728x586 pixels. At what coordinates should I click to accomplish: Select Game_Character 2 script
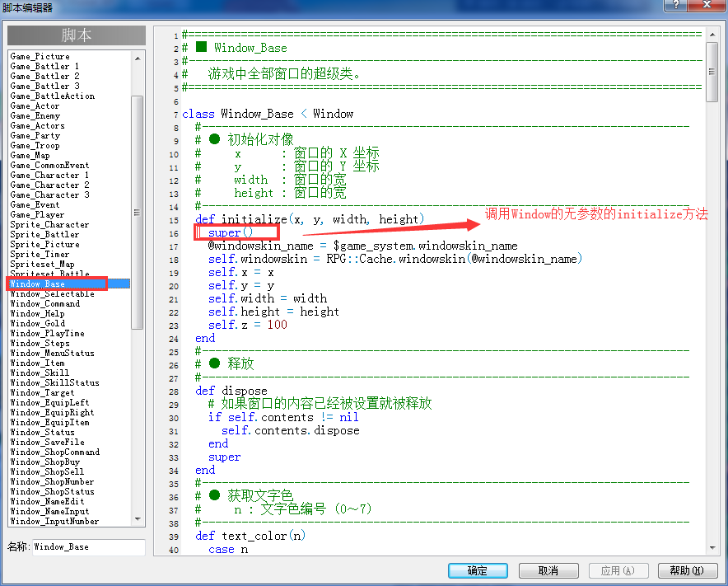coord(49,185)
